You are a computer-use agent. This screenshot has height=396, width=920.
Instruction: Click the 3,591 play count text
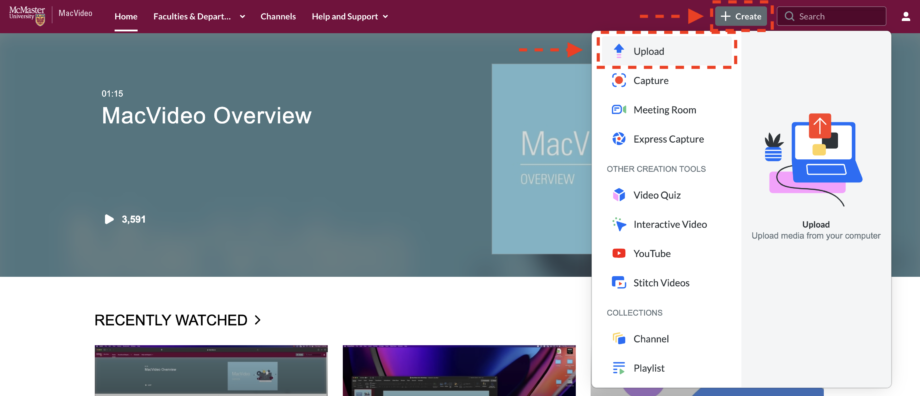click(x=134, y=219)
